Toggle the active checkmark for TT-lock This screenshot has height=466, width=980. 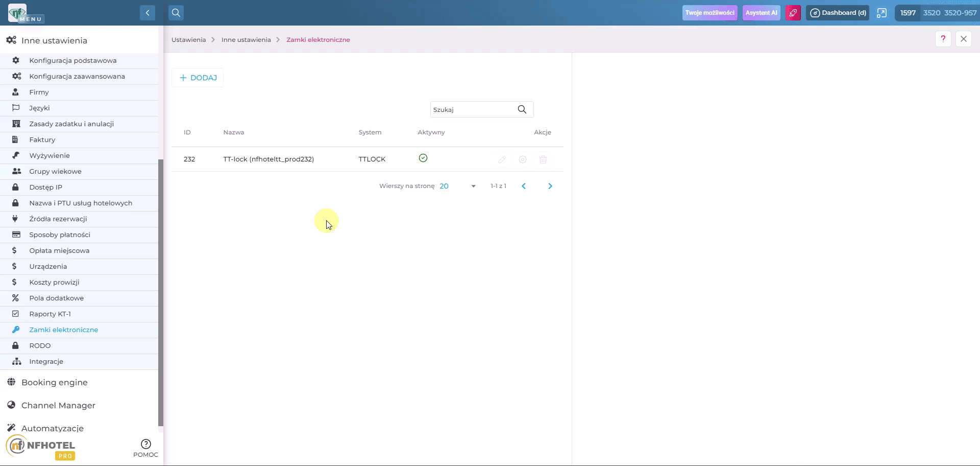[423, 158]
